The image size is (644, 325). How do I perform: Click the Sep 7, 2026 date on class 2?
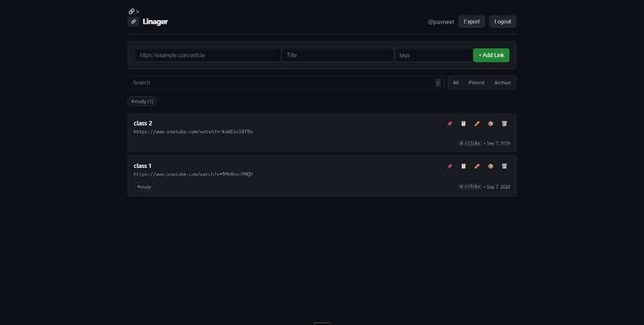(x=499, y=143)
